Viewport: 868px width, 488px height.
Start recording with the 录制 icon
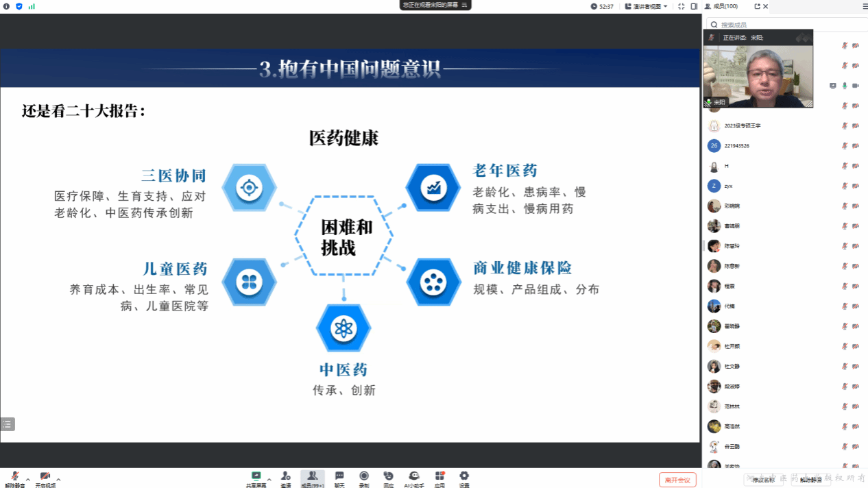click(364, 479)
